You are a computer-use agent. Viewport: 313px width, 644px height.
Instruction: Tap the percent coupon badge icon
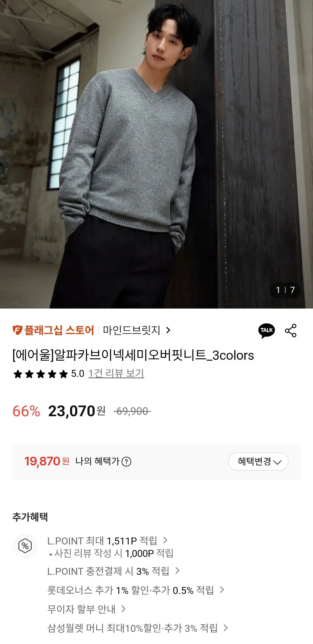pos(25,546)
